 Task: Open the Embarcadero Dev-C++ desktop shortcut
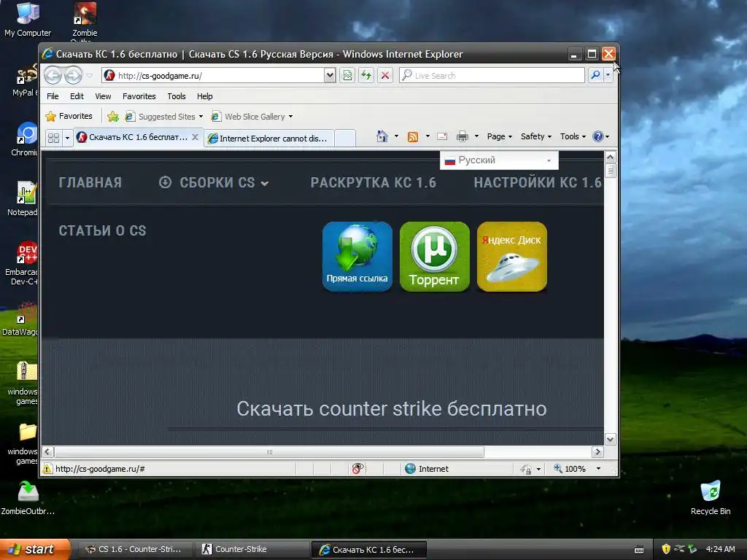tap(22, 263)
